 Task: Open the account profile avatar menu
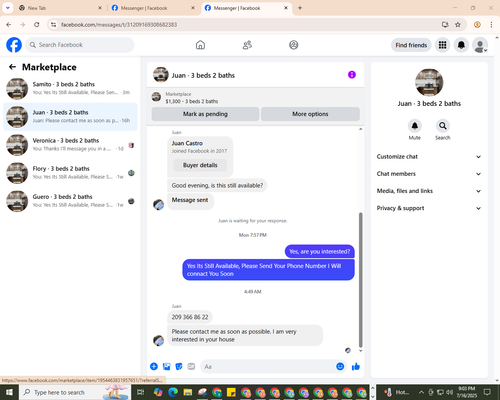pyautogui.click(x=480, y=45)
